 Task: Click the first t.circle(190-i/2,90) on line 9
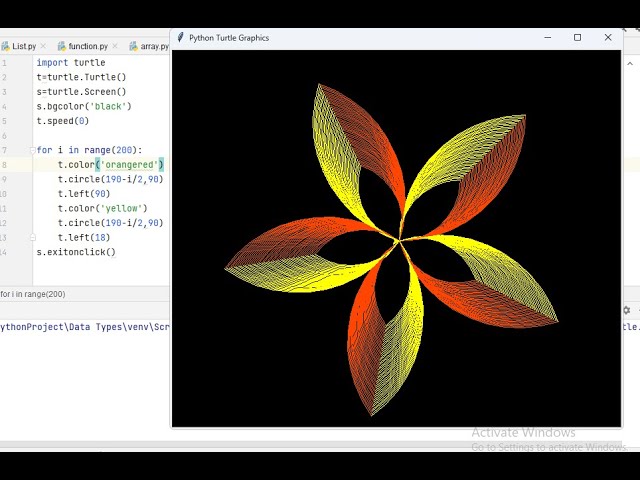coord(110,179)
